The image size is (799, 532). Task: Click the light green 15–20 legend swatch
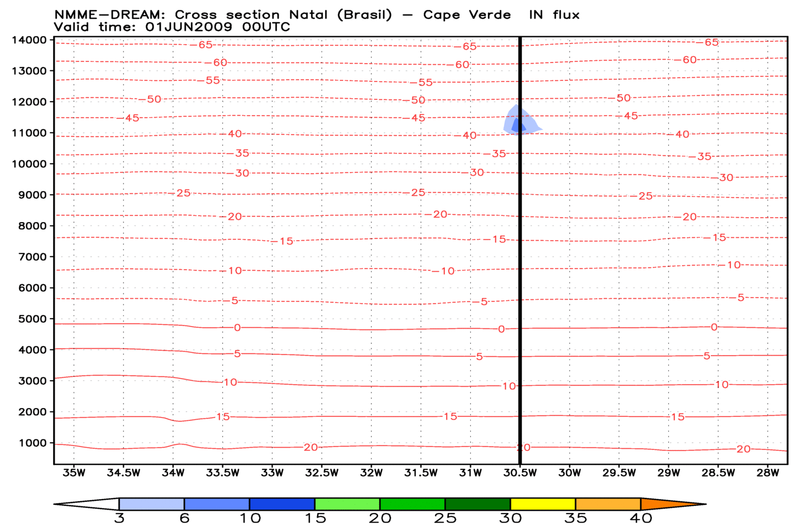(347, 504)
